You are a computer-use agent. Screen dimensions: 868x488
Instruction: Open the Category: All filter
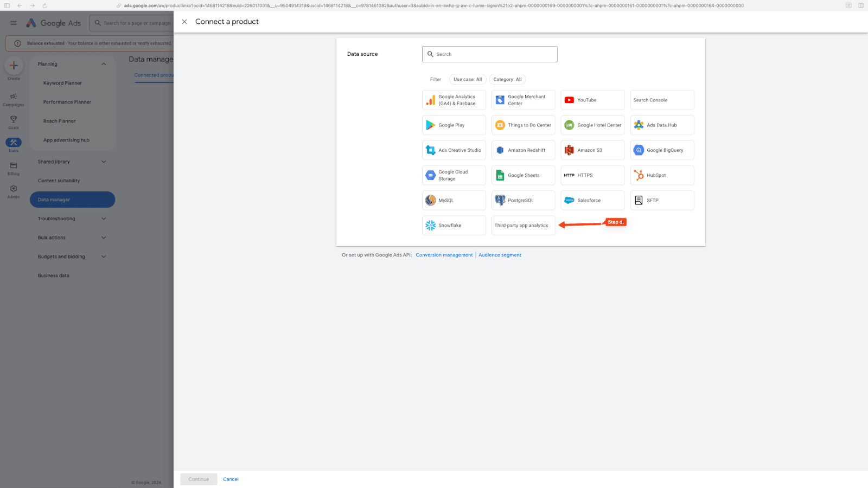tap(507, 79)
